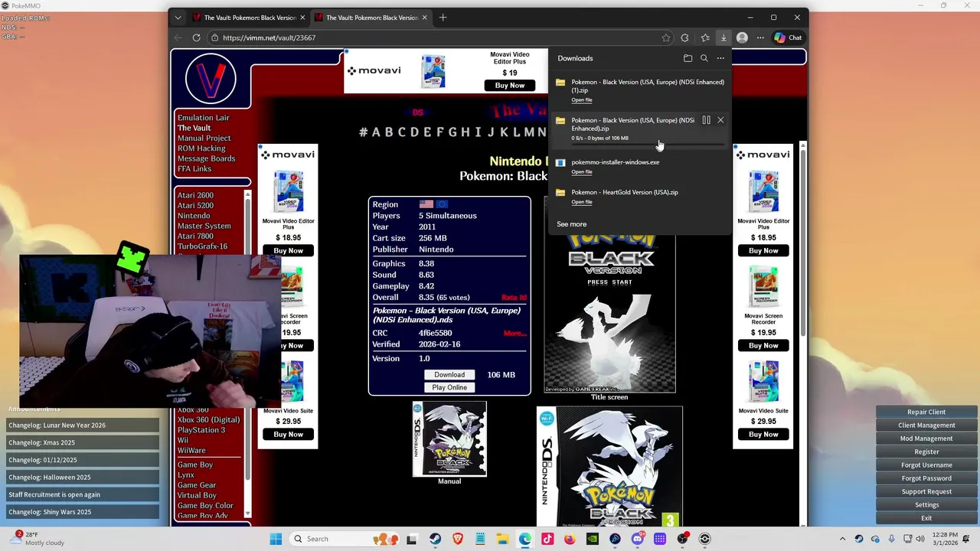Click the Rate it! link
This screenshot has width=980, height=551.
coord(514,298)
